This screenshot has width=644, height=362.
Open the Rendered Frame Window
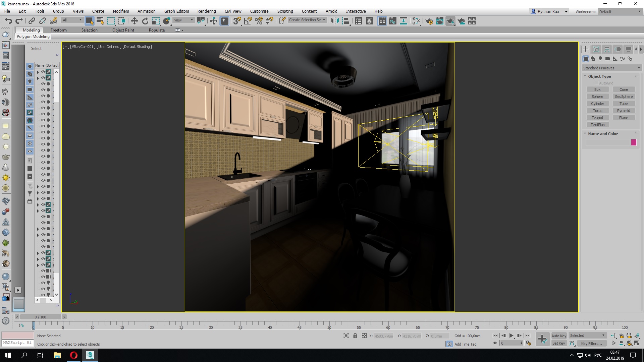(x=440, y=21)
